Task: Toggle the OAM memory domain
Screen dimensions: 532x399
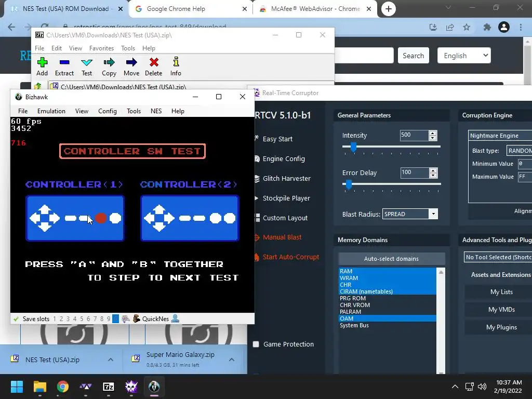Action: point(387,318)
